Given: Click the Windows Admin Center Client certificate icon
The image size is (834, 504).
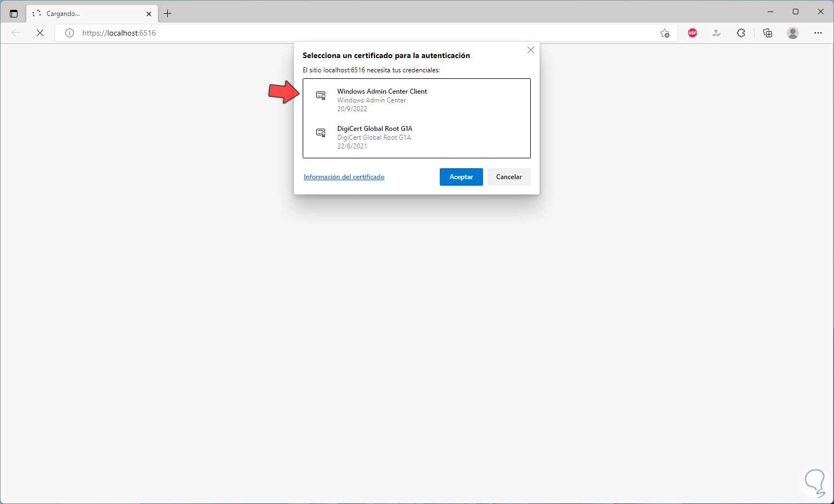Looking at the screenshot, I should [321, 95].
